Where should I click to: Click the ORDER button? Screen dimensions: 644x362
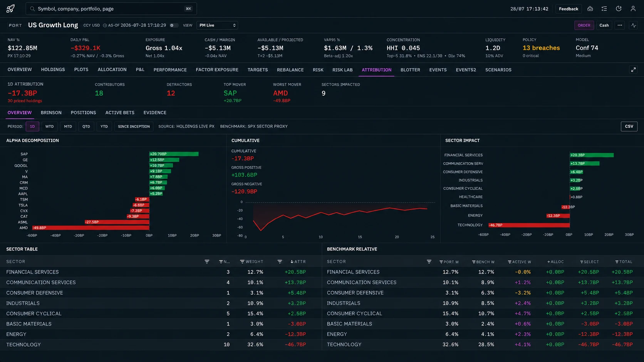click(584, 25)
